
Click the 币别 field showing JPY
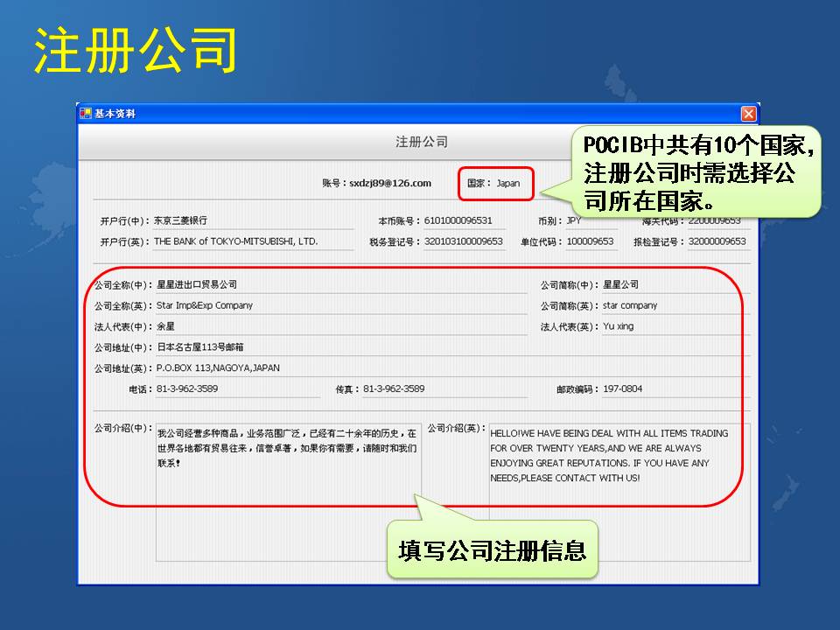tap(590, 221)
